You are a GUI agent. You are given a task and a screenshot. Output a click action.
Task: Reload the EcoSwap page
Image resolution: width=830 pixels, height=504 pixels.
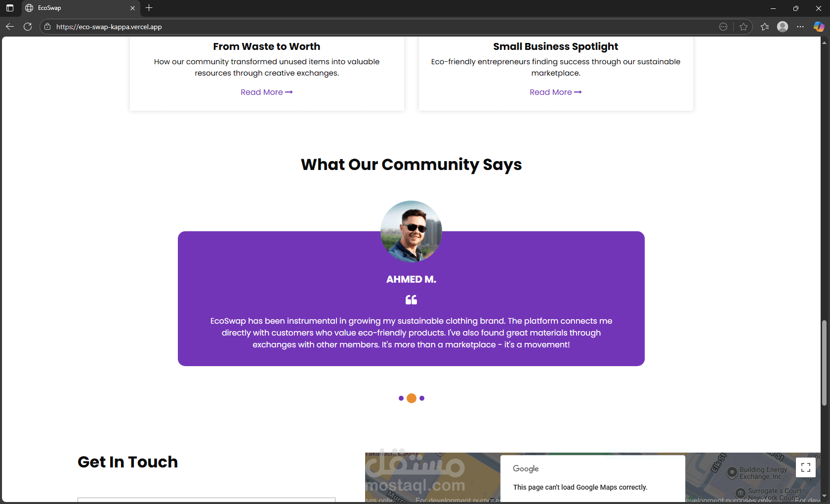pos(28,27)
